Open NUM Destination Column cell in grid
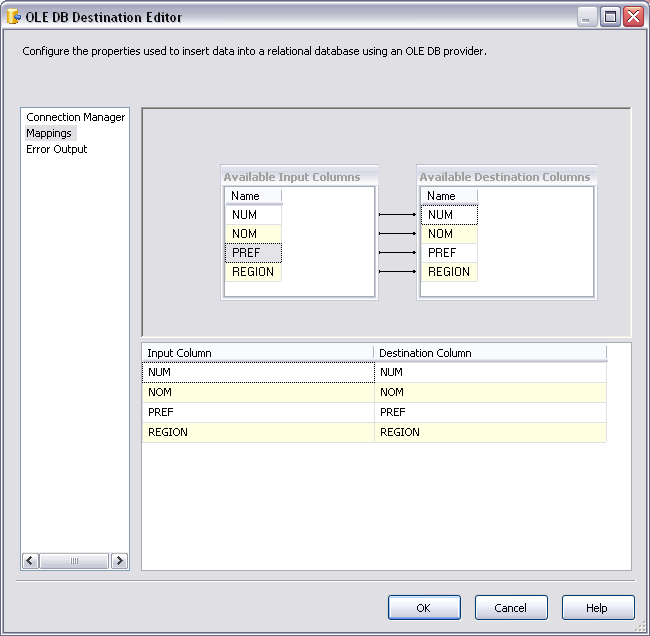This screenshot has height=636, width=650. click(x=490, y=372)
